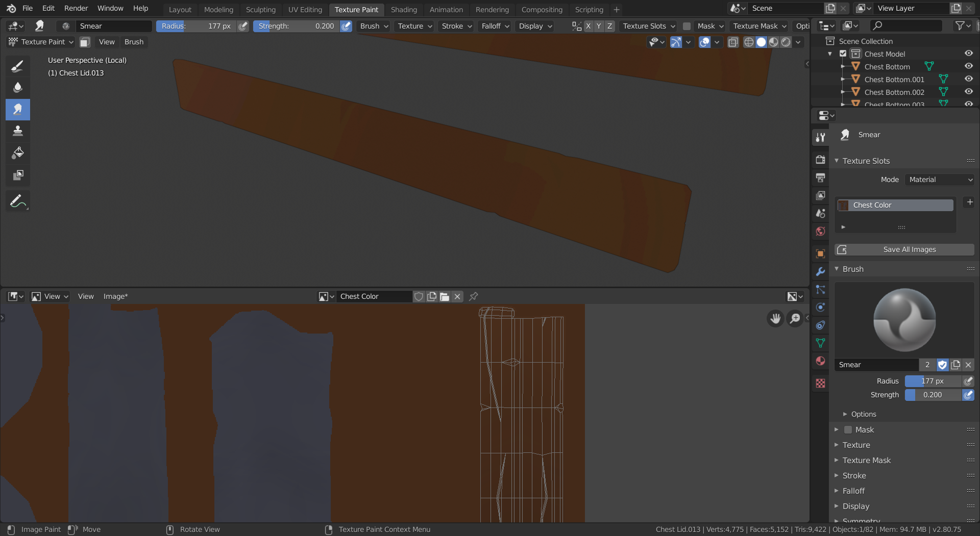
Task: Click the pan hand icon in image editor
Action: tap(775, 319)
